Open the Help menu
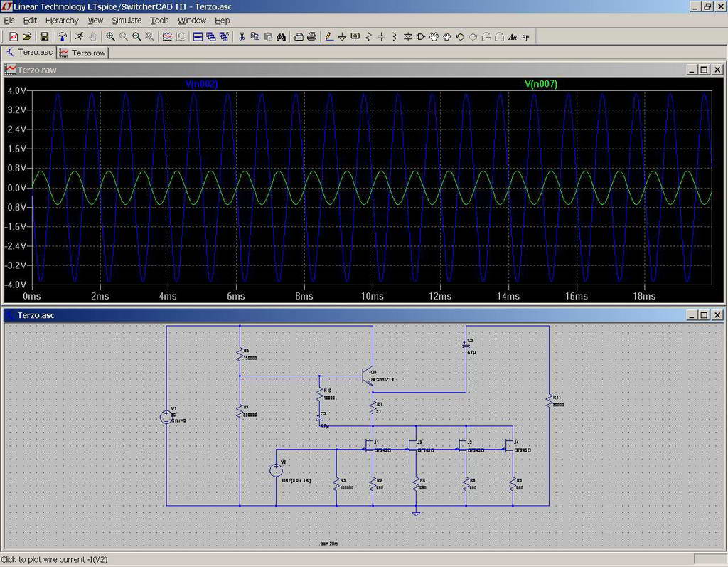Screen dimensions: 728x567 [223, 21]
